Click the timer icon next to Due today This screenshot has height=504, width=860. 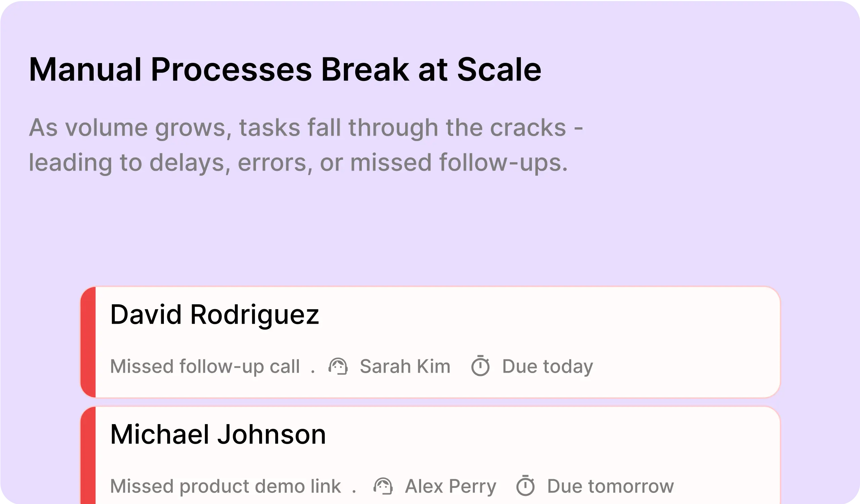(481, 366)
